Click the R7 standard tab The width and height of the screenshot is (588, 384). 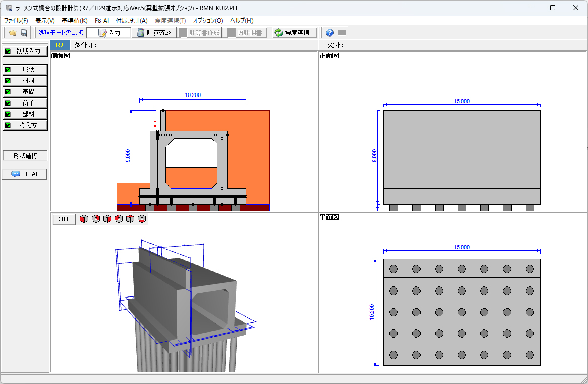(60, 45)
